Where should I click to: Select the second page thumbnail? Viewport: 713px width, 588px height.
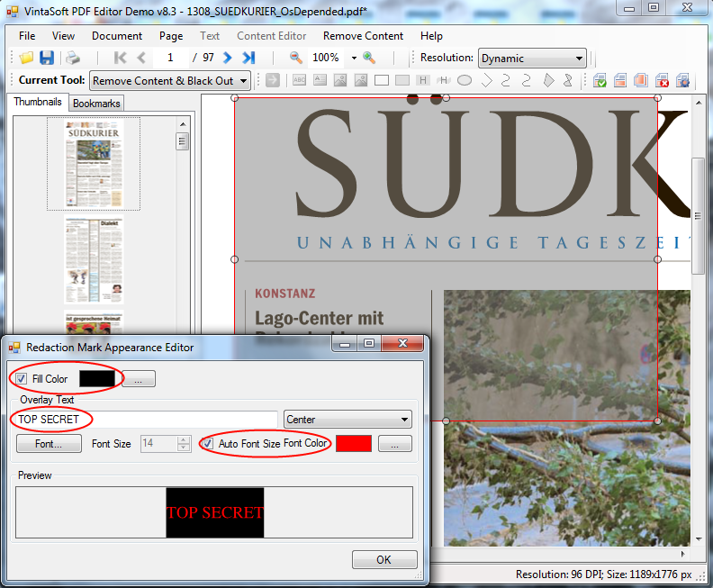point(94,261)
